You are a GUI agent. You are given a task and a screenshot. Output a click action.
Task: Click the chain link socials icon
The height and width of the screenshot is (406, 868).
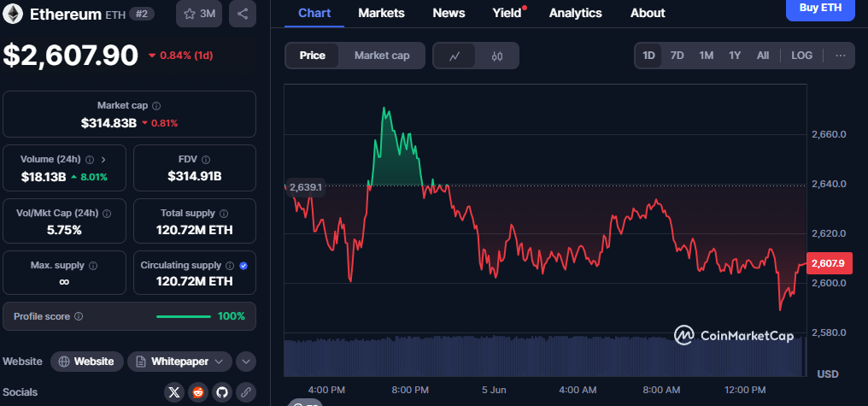coord(246,392)
